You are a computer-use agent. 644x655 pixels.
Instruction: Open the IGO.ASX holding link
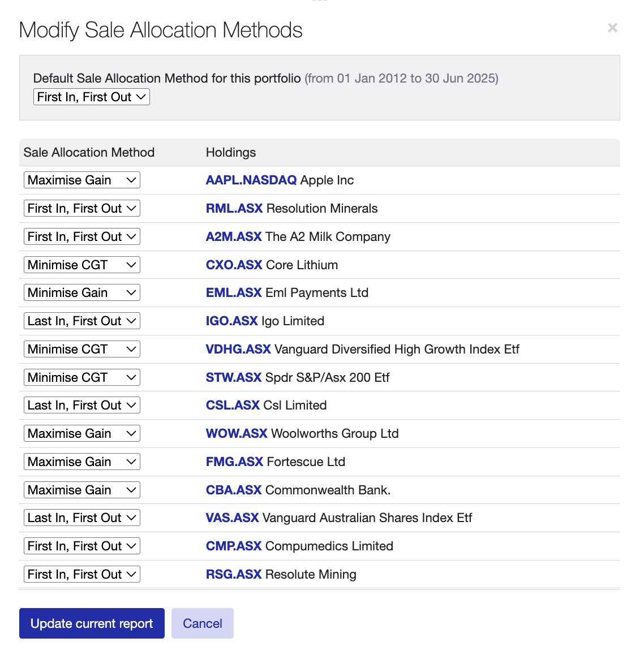(x=231, y=321)
